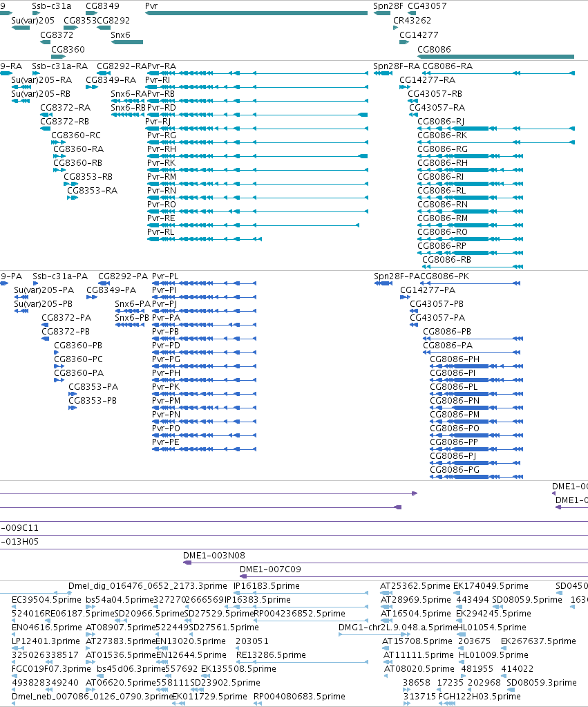Click BAC clone label DME1-003N08
This screenshot has width=588, height=707.
[214, 555]
